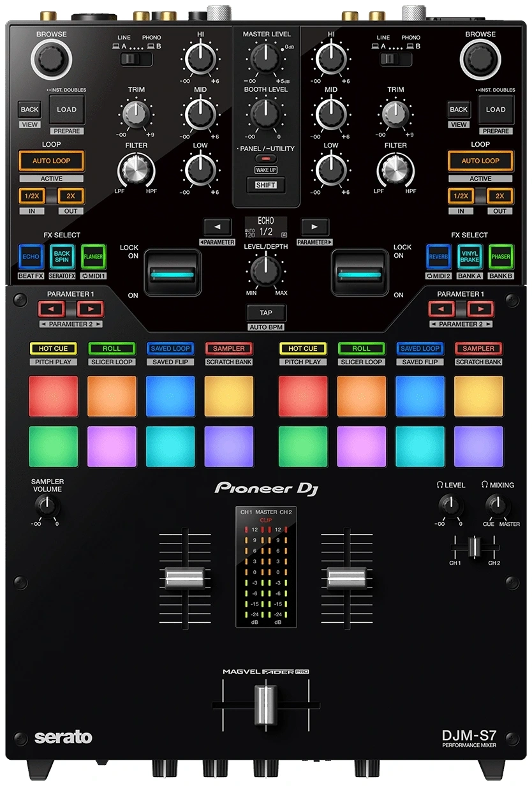
Task: Grab the left channel volume fader
Action: click(184, 578)
